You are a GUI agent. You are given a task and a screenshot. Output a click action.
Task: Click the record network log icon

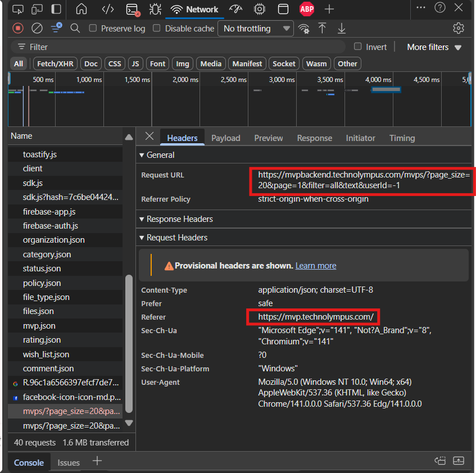click(x=18, y=28)
